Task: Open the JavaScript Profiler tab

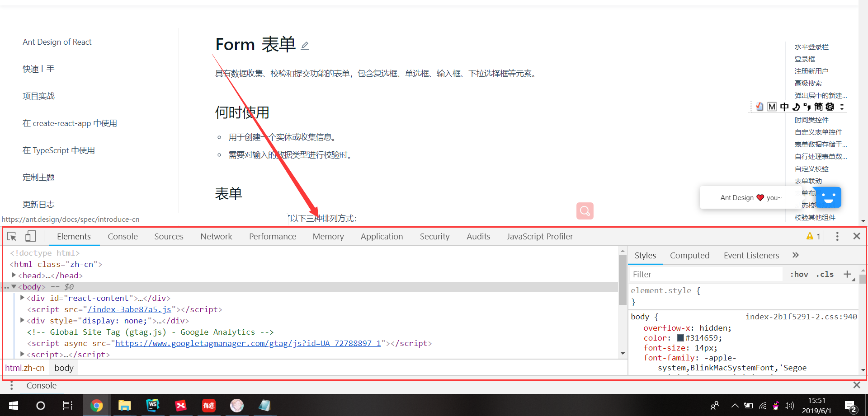Action: point(539,236)
